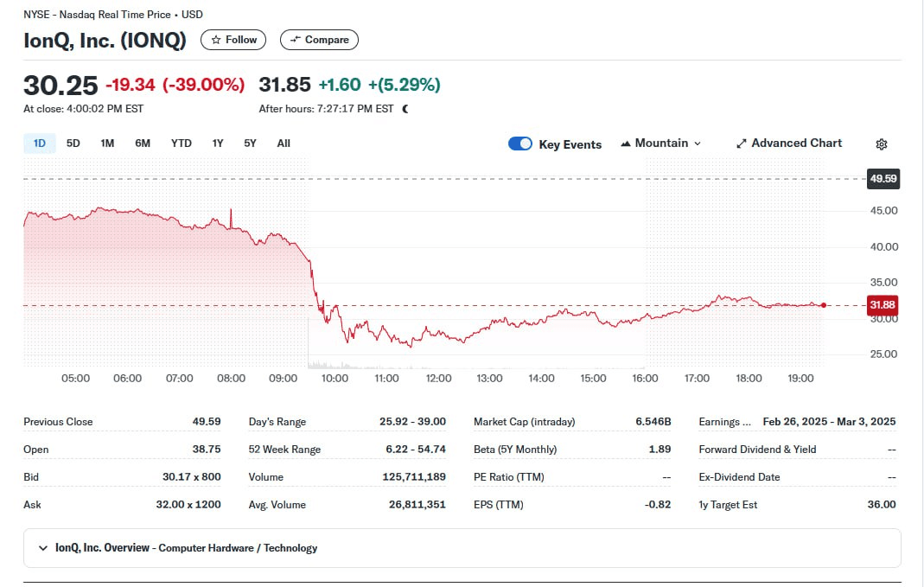Click the Ask value 32.00 x 1200
The image size is (924, 587).
pyautogui.click(x=188, y=505)
